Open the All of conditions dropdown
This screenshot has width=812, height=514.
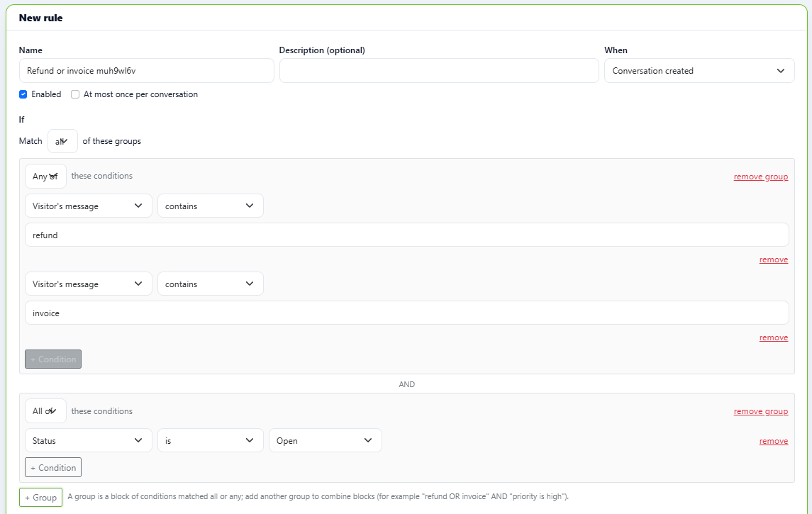tap(45, 411)
